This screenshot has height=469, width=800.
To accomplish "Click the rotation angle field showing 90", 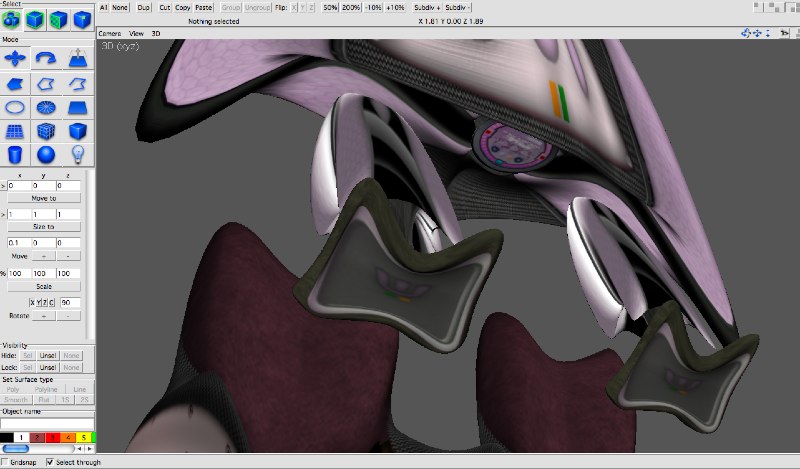I will click(70, 303).
